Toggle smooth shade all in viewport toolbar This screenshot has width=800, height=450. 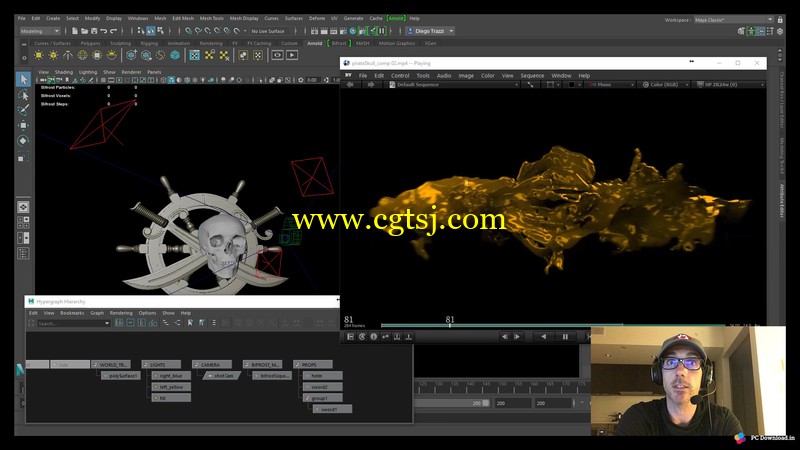click(x=171, y=80)
